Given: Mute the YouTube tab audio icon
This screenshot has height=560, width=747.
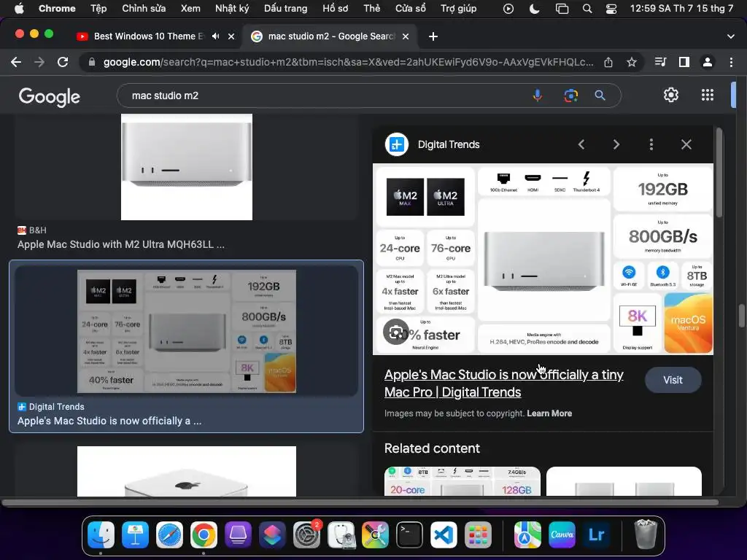Looking at the screenshot, I should coord(216,36).
